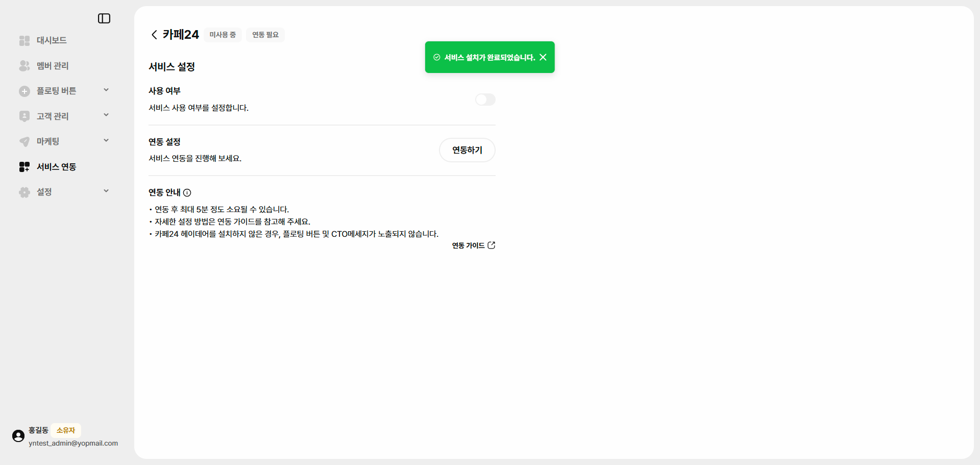The height and width of the screenshot is (465, 980).
Task: Click the 연동 가이드를 참고해 주세요 bullet line
Action: tap(233, 222)
